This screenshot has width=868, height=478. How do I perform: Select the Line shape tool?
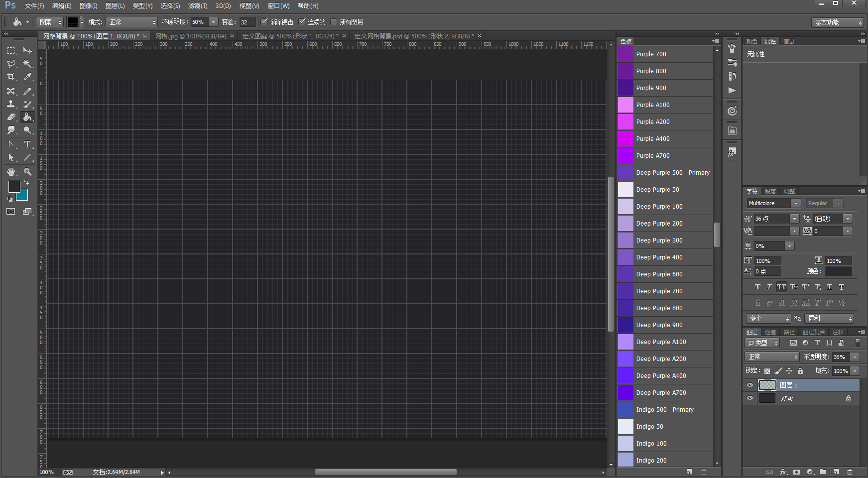pos(27,157)
